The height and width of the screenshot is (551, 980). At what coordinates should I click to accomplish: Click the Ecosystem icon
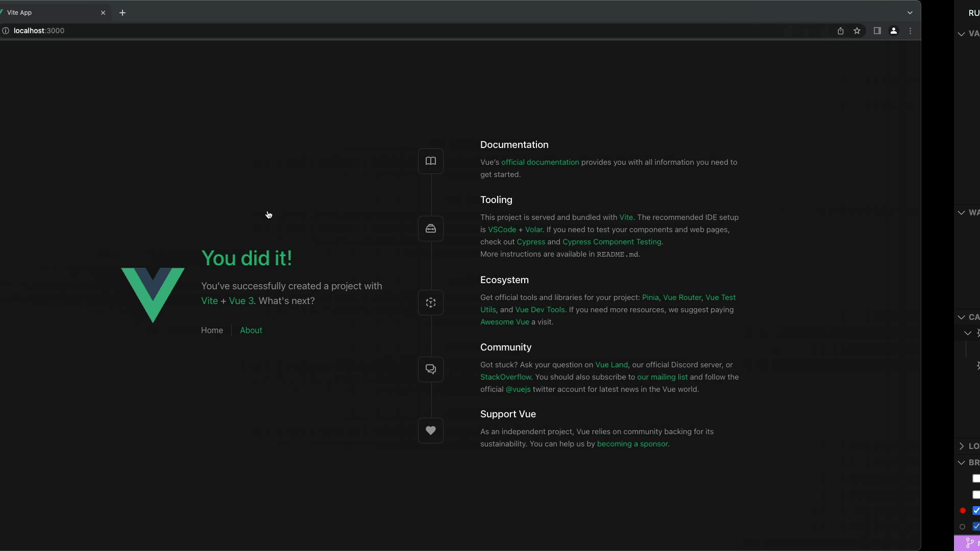[x=431, y=303]
